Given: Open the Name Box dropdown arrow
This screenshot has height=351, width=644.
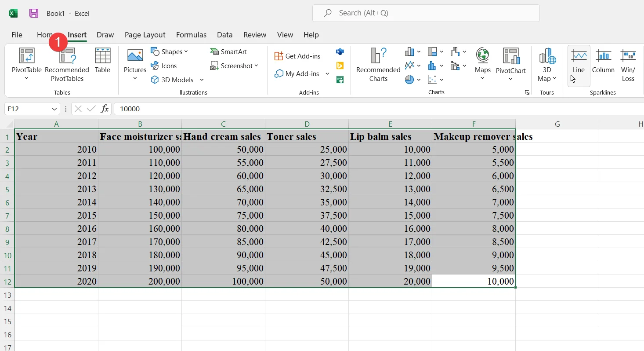Looking at the screenshot, I should click(x=54, y=109).
